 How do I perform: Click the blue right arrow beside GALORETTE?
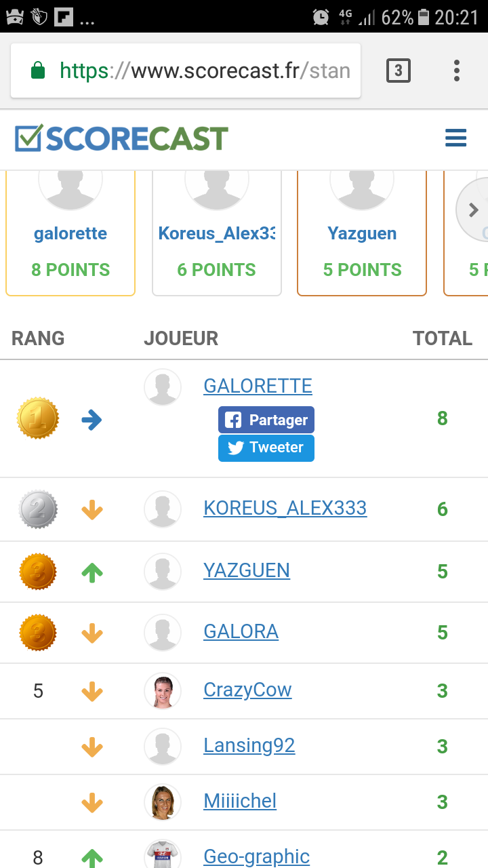pyautogui.click(x=92, y=420)
